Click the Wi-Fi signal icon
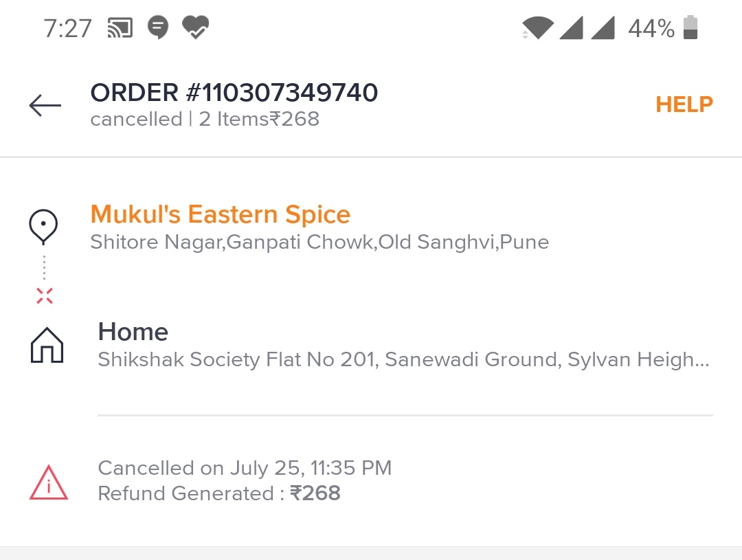Viewport: 742px width, 560px height. point(537,28)
